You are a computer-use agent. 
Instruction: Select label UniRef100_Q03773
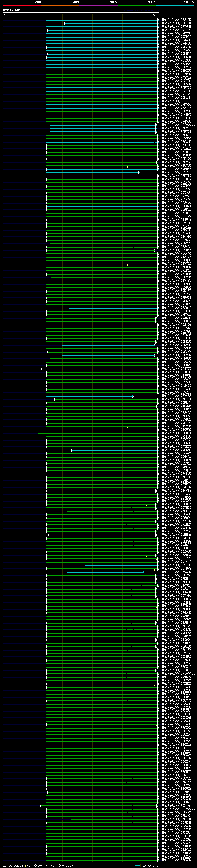pyautogui.click(x=176, y=101)
